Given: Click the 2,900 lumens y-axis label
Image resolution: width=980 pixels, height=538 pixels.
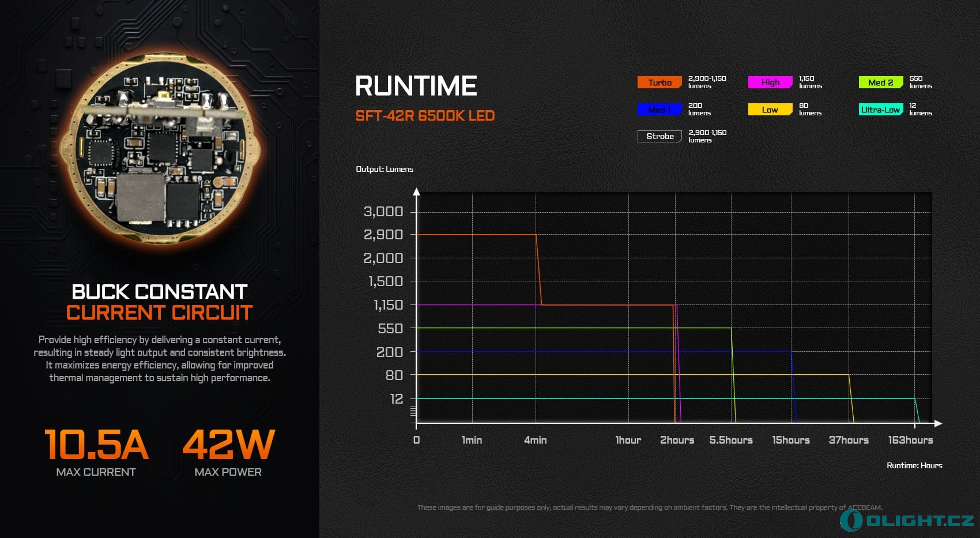Looking at the screenshot, I should click(x=383, y=235).
